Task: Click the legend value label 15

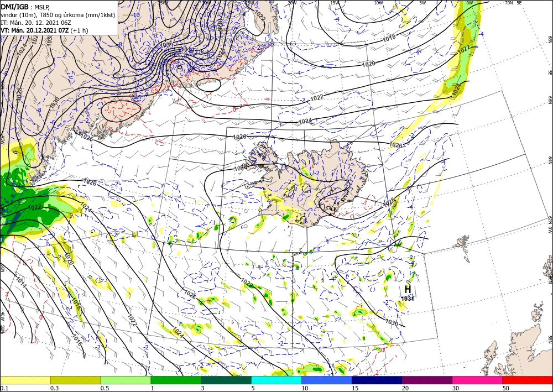Action: click(355, 388)
